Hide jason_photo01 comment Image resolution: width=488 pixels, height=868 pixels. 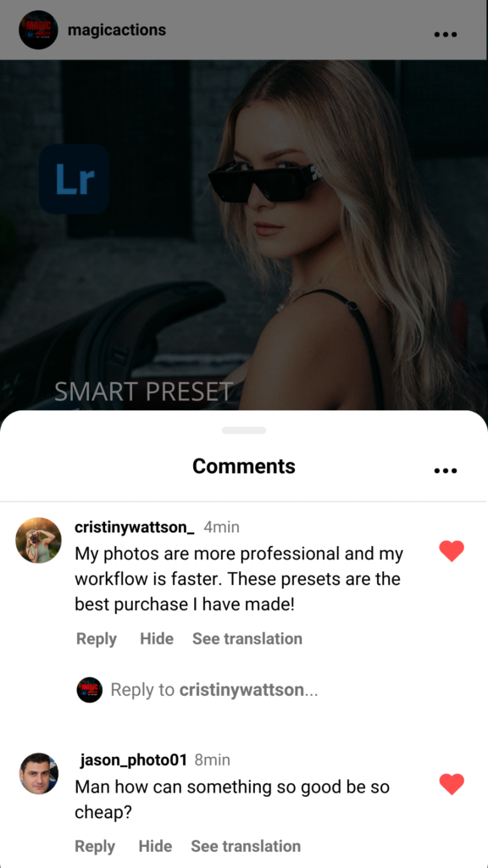[155, 847]
